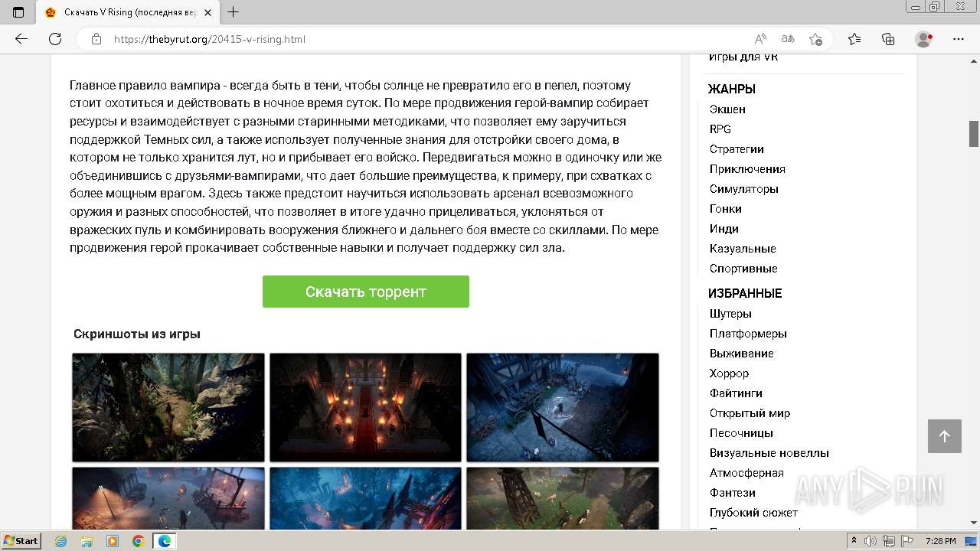980x551 pixels.
Task: Open the Выживание category
Action: [742, 354]
